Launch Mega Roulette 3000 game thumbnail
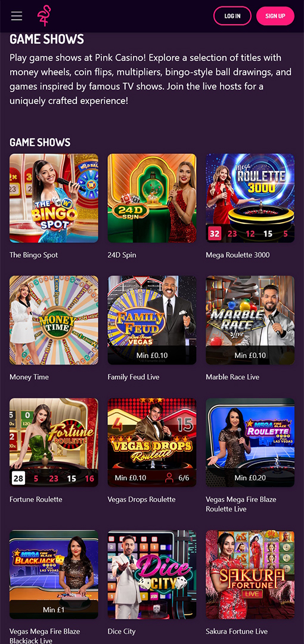Image resolution: width=304 pixels, height=644 pixels. pyautogui.click(x=250, y=198)
